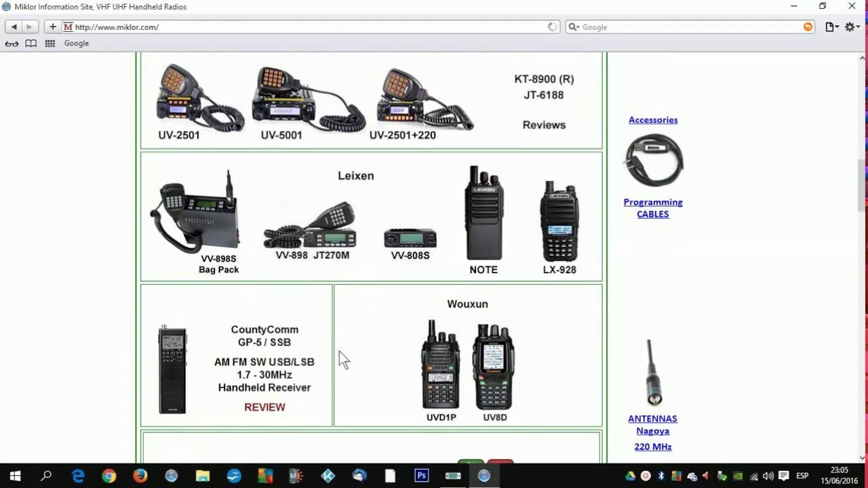This screenshot has height=488, width=868.
Task: Click the orange RSS snapback icon in search box
Action: [x=808, y=27]
